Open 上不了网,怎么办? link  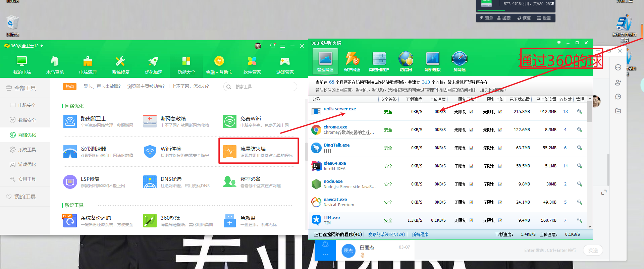pos(190,86)
